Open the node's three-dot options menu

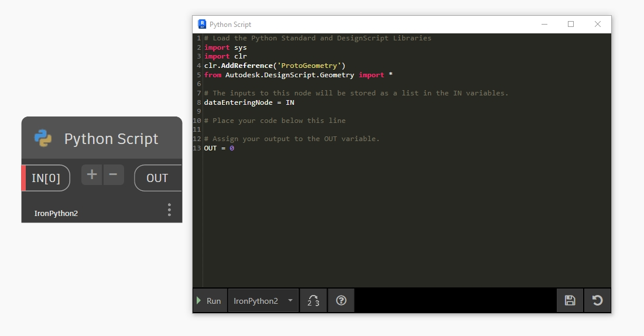(x=169, y=210)
